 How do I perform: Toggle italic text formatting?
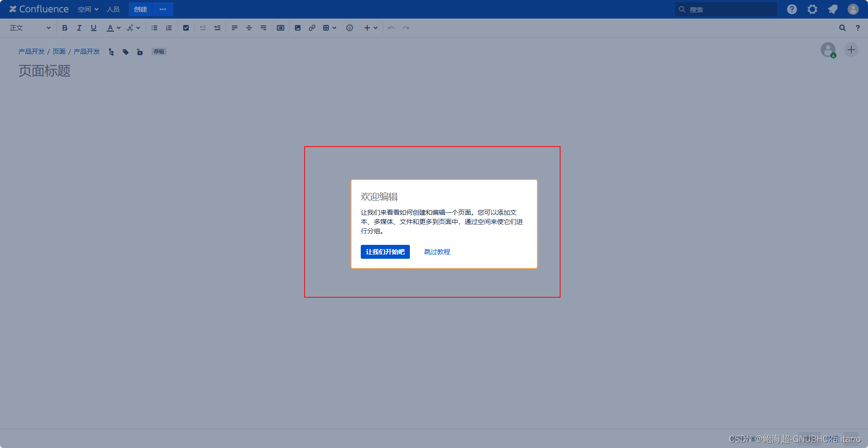coord(79,28)
